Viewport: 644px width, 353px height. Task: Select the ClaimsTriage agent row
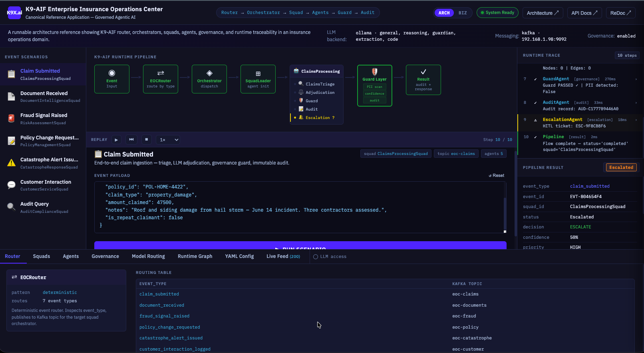click(x=316, y=84)
